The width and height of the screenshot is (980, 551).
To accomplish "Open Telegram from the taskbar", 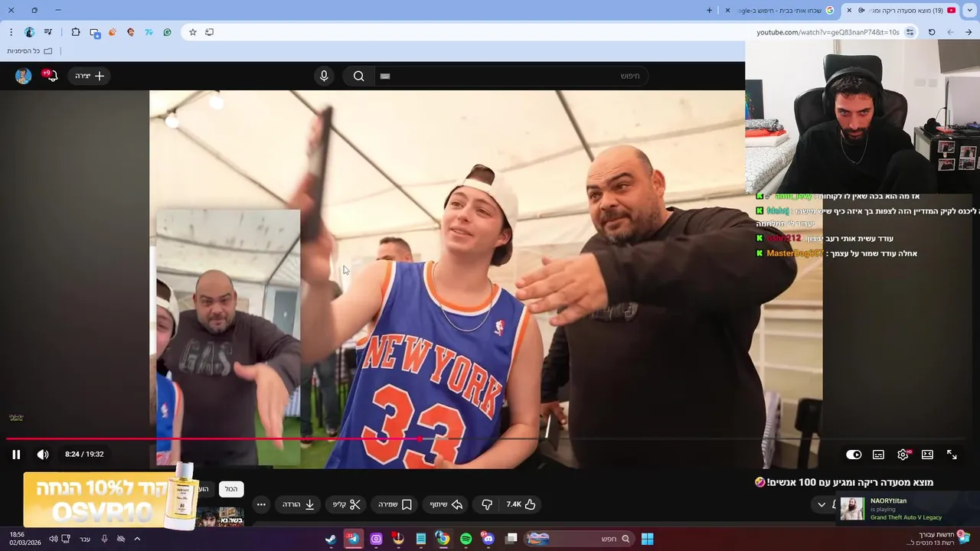I will coord(353,539).
